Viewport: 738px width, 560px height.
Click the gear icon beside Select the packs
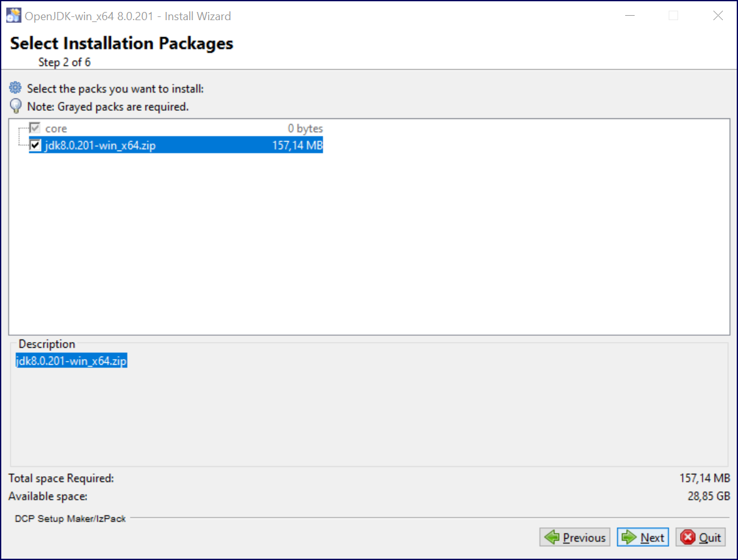(16, 88)
